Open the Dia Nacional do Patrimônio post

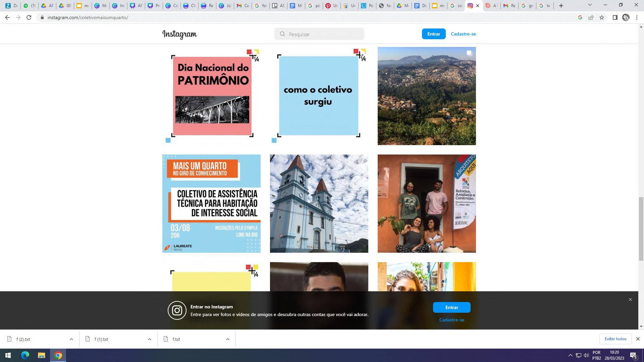click(x=211, y=96)
